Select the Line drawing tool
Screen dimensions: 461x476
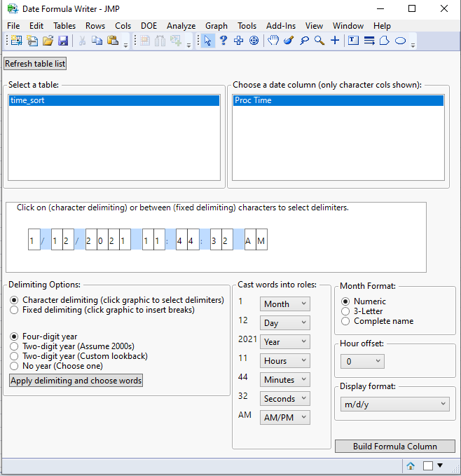(x=369, y=41)
